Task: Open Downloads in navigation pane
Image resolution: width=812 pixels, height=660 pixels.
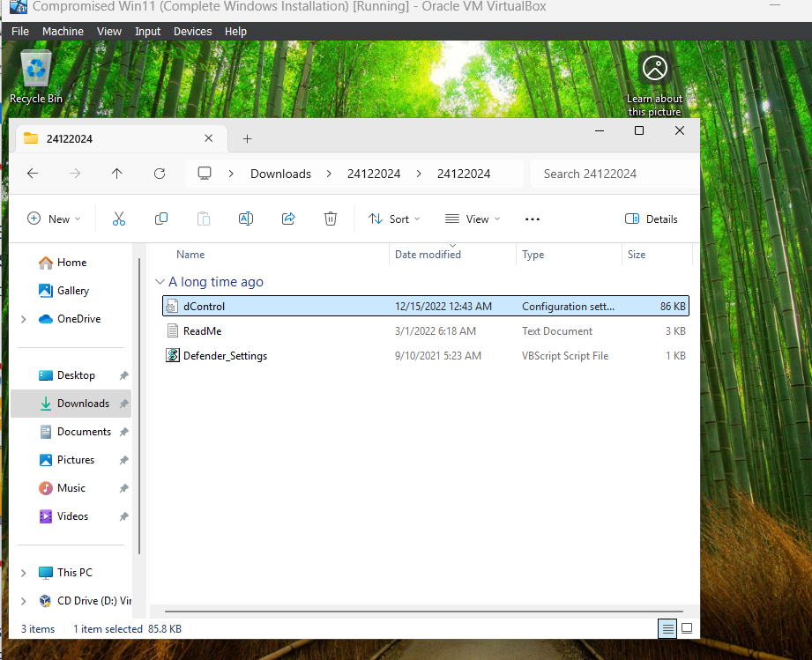Action: [71, 404]
